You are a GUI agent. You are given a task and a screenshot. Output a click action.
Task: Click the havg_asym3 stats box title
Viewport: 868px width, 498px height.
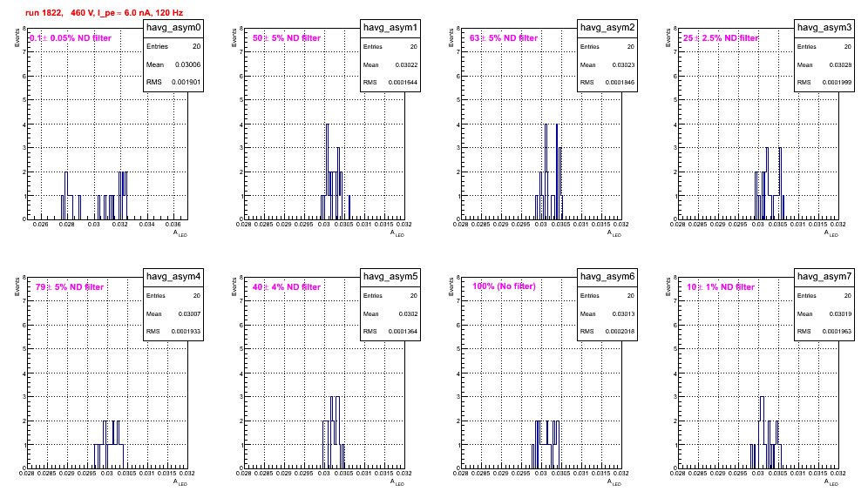point(824,28)
